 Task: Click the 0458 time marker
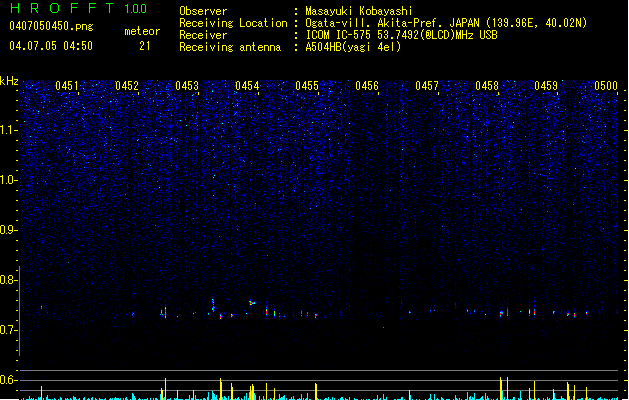point(487,86)
